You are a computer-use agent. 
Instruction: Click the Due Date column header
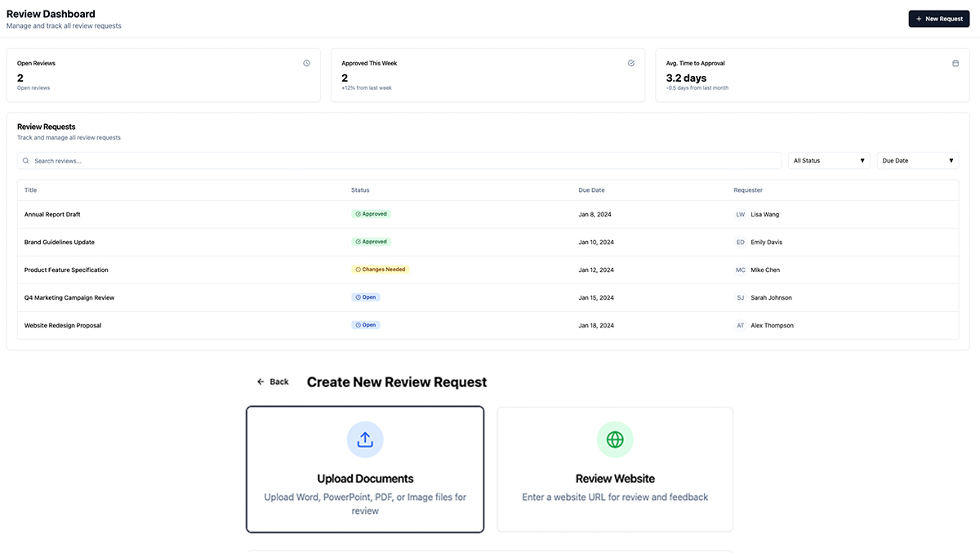coord(591,190)
